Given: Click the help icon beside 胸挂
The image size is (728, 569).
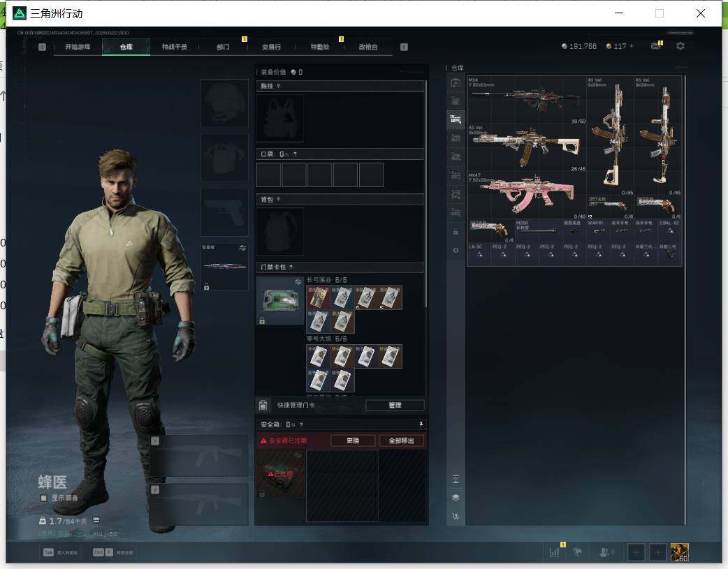Looking at the screenshot, I should pos(278,87).
